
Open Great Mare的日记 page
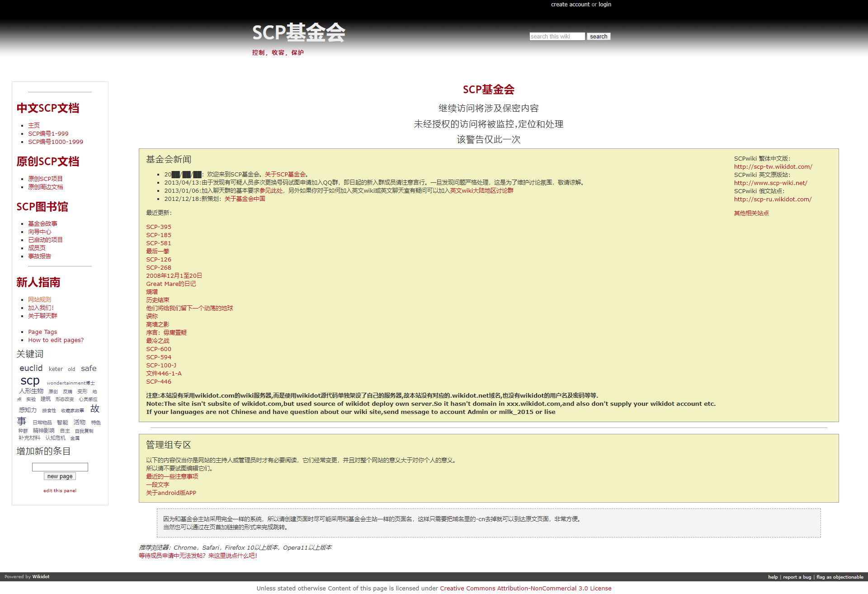tap(170, 284)
